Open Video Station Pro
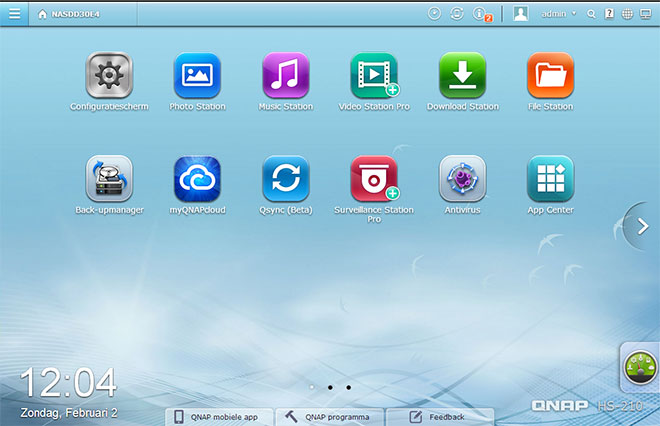 pos(374,75)
